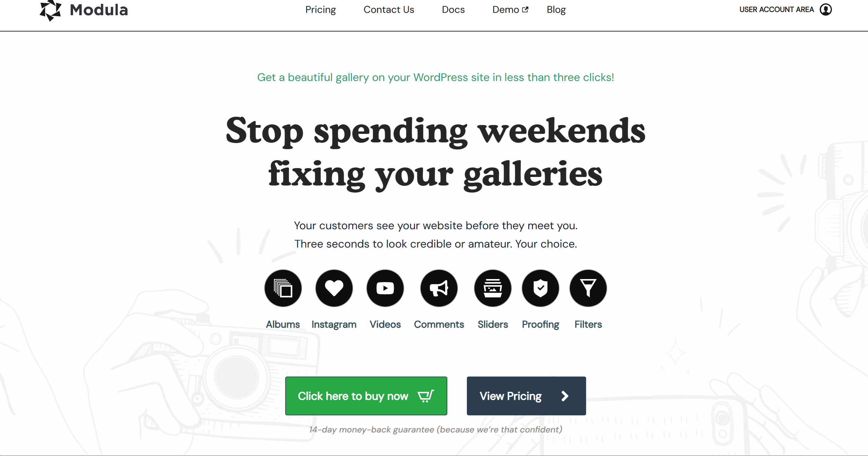868x456 pixels.
Task: Go to Docs in navigation
Action: click(x=453, y=9)
